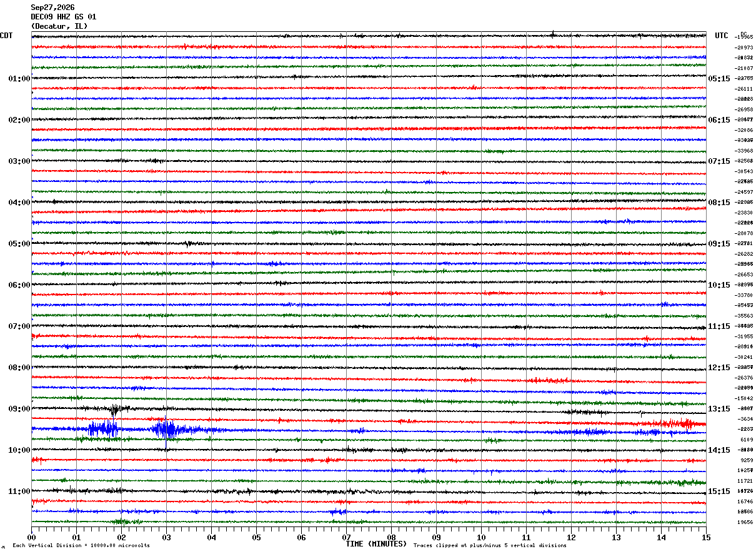Click the black spike on 09:00 trace
Viewport: 756px width, 554px height.
coord(114,410)
